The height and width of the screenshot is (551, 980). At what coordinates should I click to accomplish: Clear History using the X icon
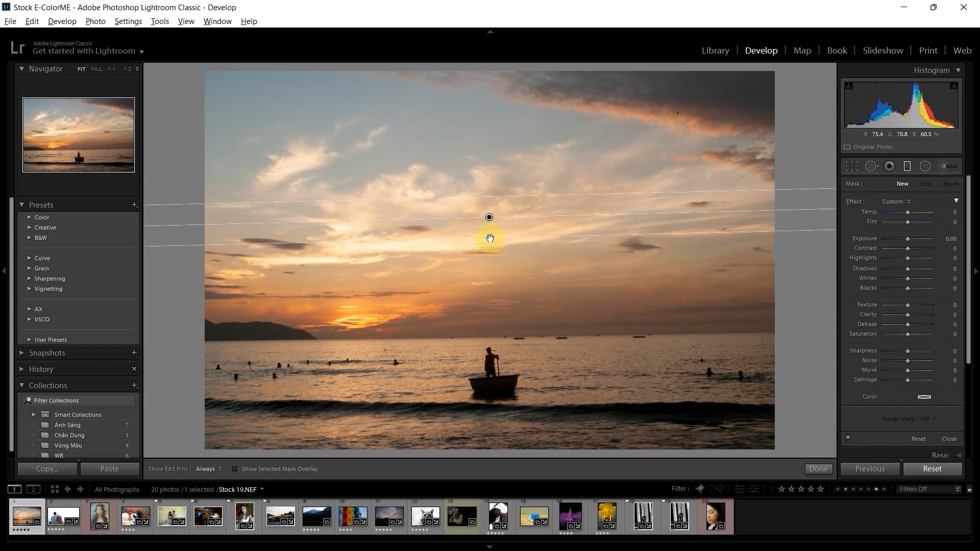coord(134,369)
